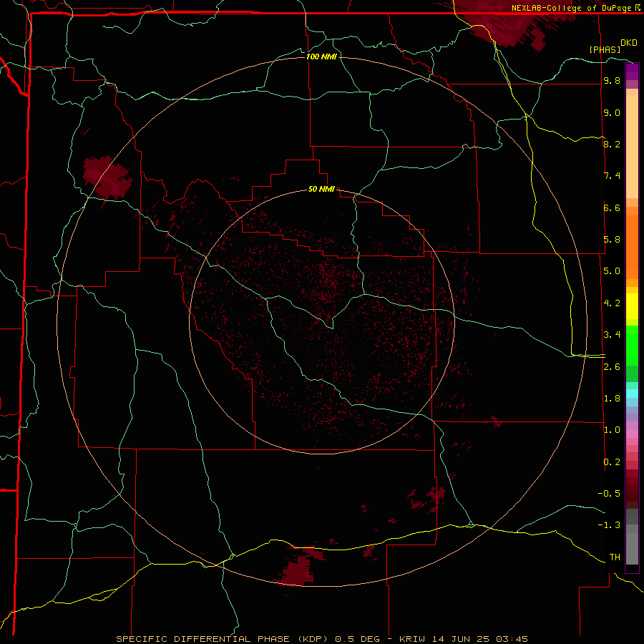This screenshot has width=644, height=644.
Task: Click the -1.3 value on the color scale
Action: [609, 525]
